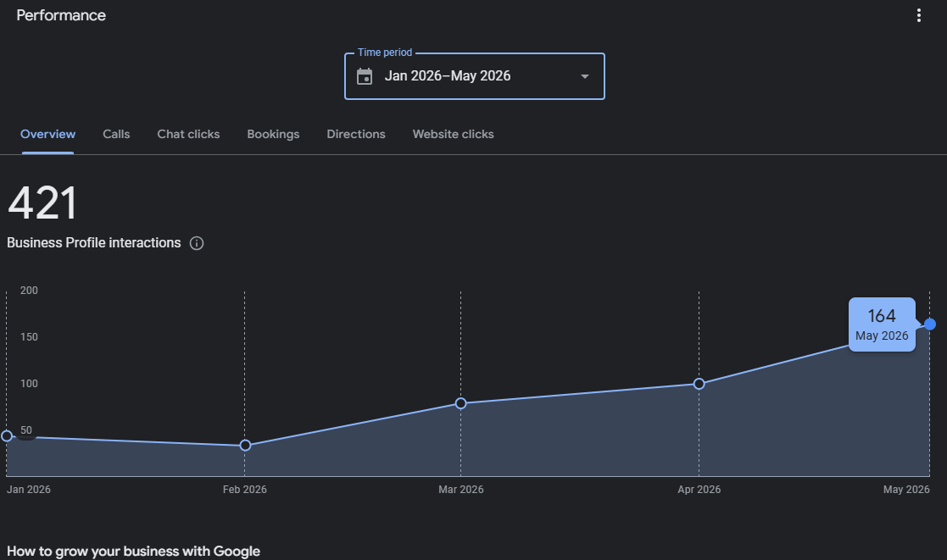Click the Apr 2026 axis label
The width and height of the screenshot is (947, 560).
(x=699, y=490)
